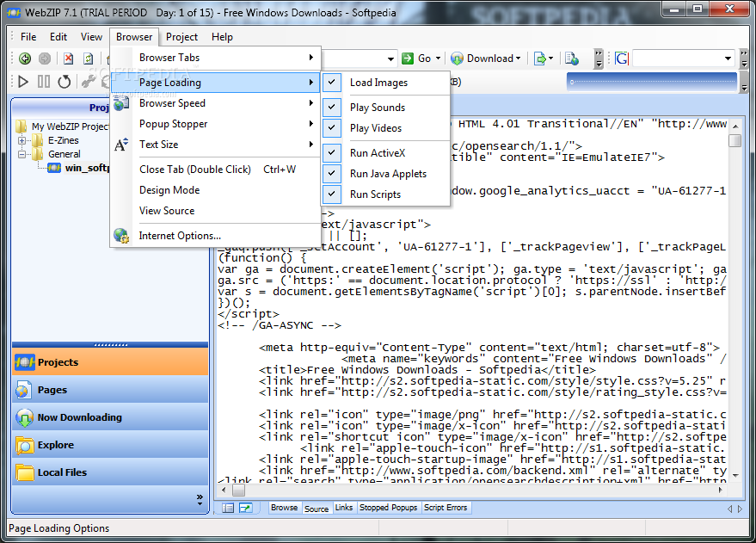Open the Project menu

click(181, 37)
